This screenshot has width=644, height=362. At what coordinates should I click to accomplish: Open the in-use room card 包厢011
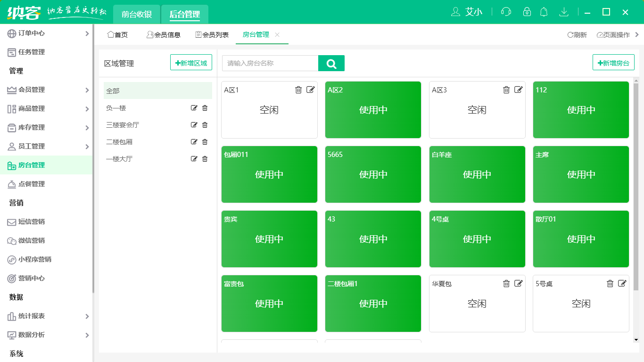pyautogui.click(x=269, y=174)
